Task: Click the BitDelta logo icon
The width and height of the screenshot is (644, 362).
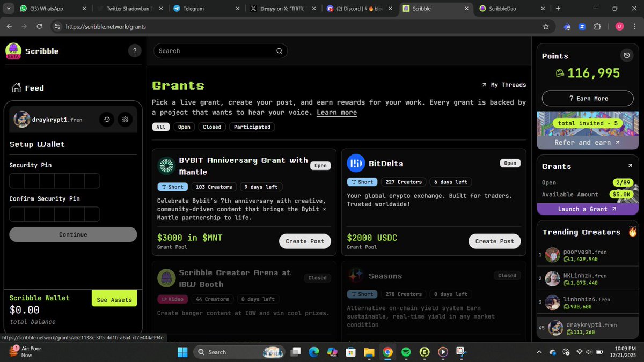Action: point(356,163)
